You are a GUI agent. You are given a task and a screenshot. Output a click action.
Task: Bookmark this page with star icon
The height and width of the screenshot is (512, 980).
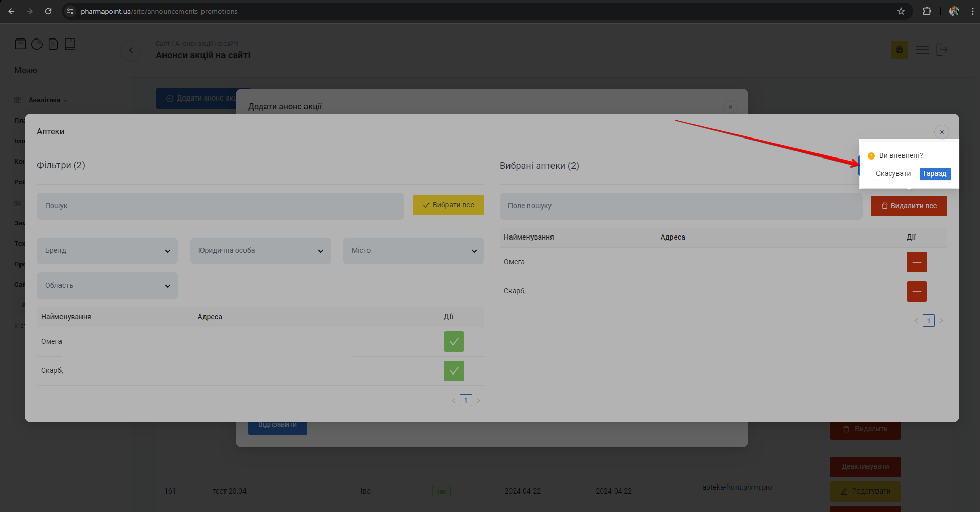(x=901, y=11)
